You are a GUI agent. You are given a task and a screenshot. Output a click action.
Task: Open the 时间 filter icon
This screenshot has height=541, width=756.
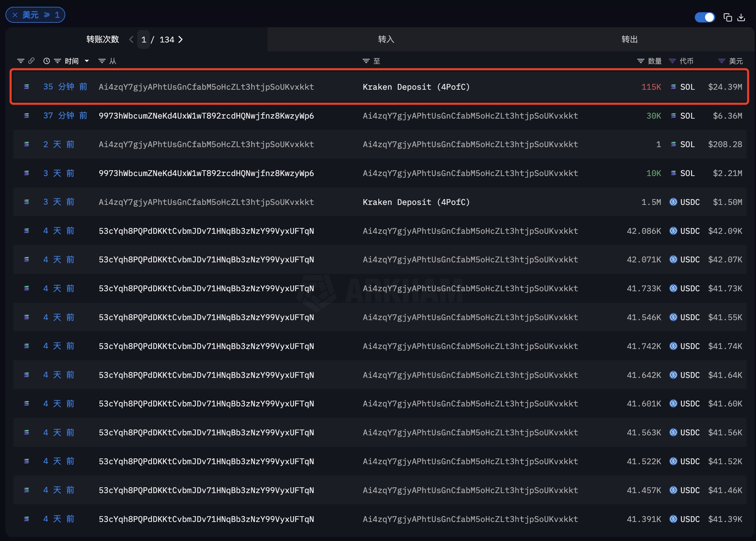(x=57, y=61)
